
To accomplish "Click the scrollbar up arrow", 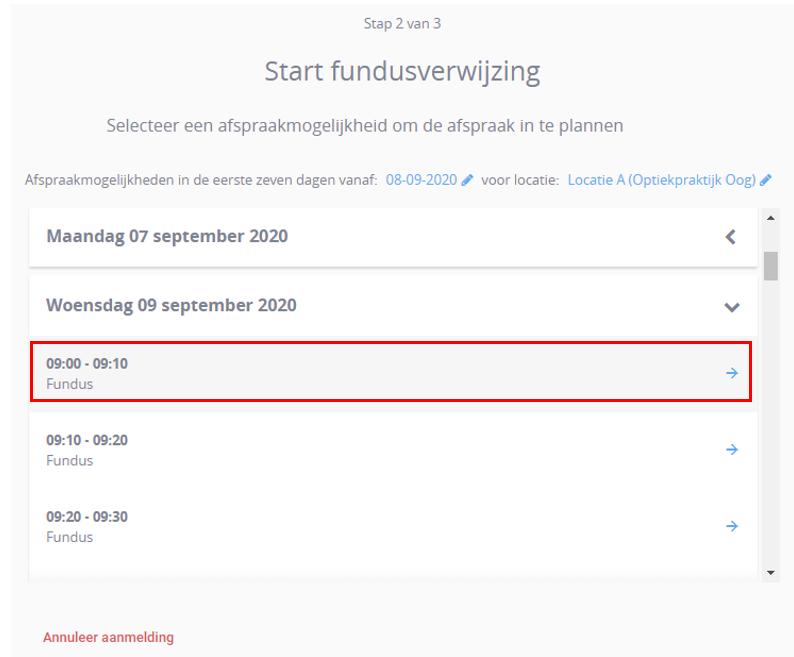I will (771, 218).
